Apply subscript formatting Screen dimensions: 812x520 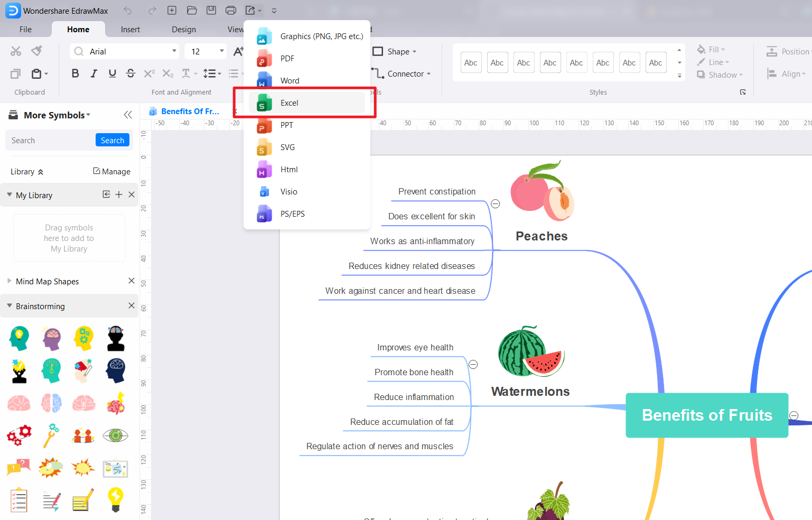click(168, 73)
